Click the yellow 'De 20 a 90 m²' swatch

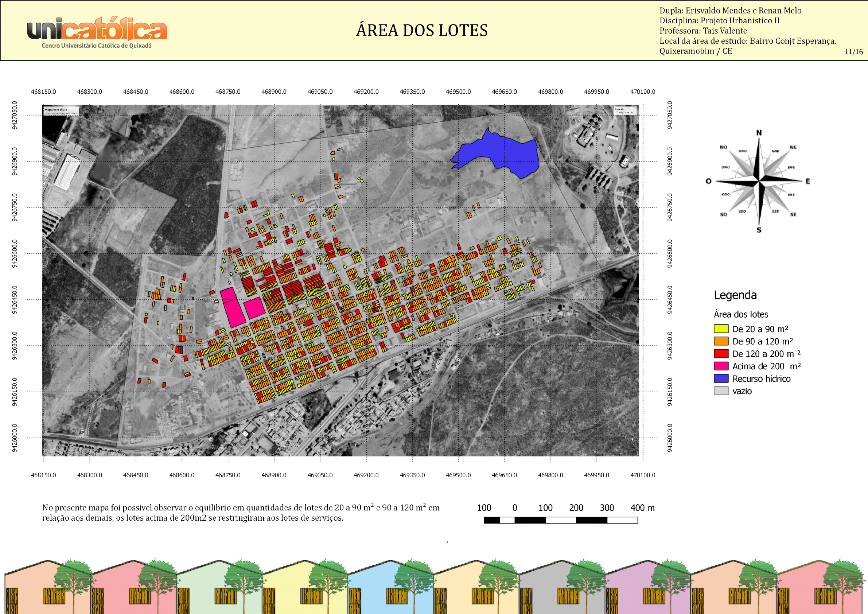[x=721, y=329]
